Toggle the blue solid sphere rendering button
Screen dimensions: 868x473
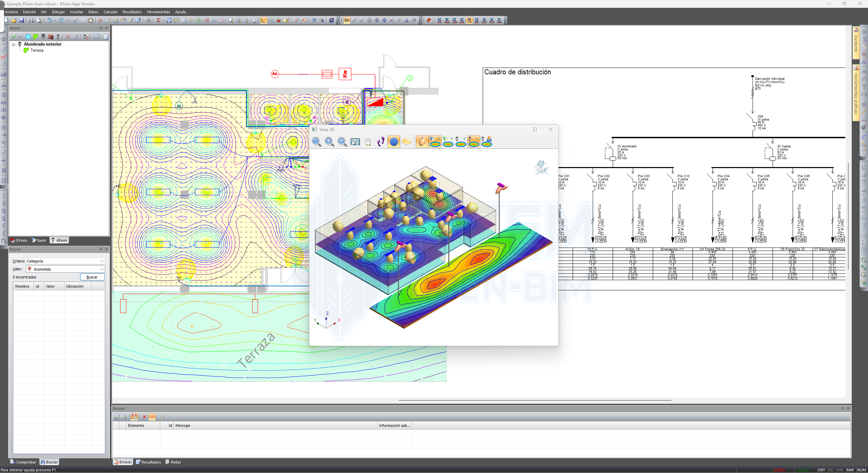(x=393, y=142)
